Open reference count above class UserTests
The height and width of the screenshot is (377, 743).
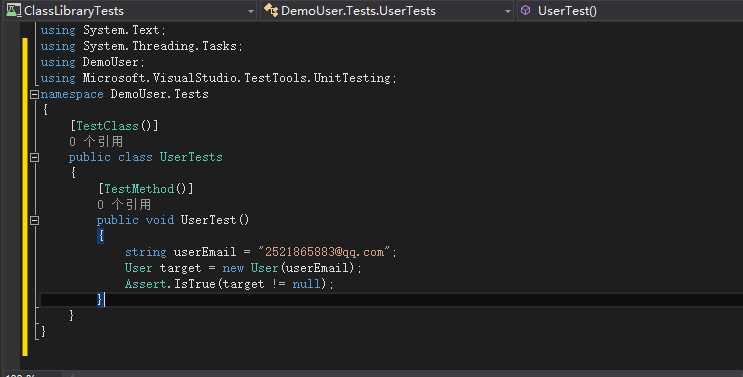tap(96, 142)
